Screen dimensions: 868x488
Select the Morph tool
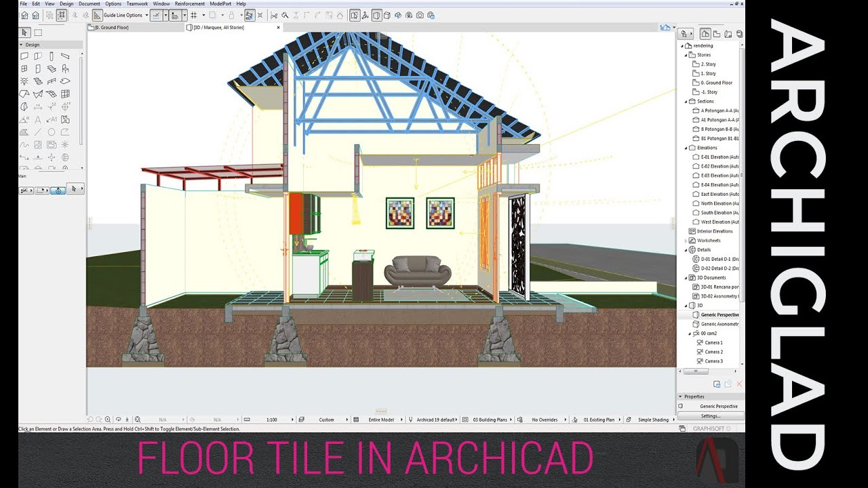pos(24,106)
